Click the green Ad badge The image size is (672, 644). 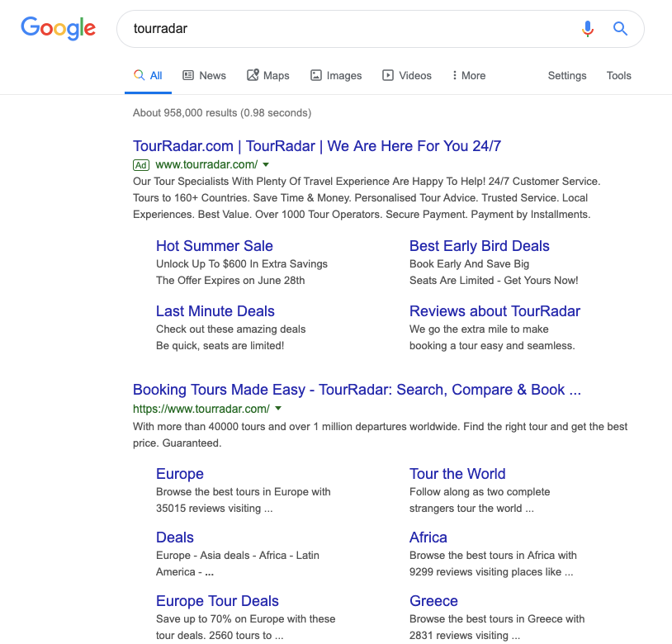tap(141, 165)
